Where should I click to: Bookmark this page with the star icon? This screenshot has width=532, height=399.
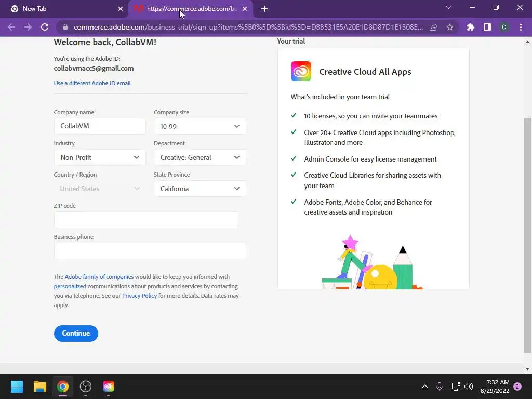450,27
